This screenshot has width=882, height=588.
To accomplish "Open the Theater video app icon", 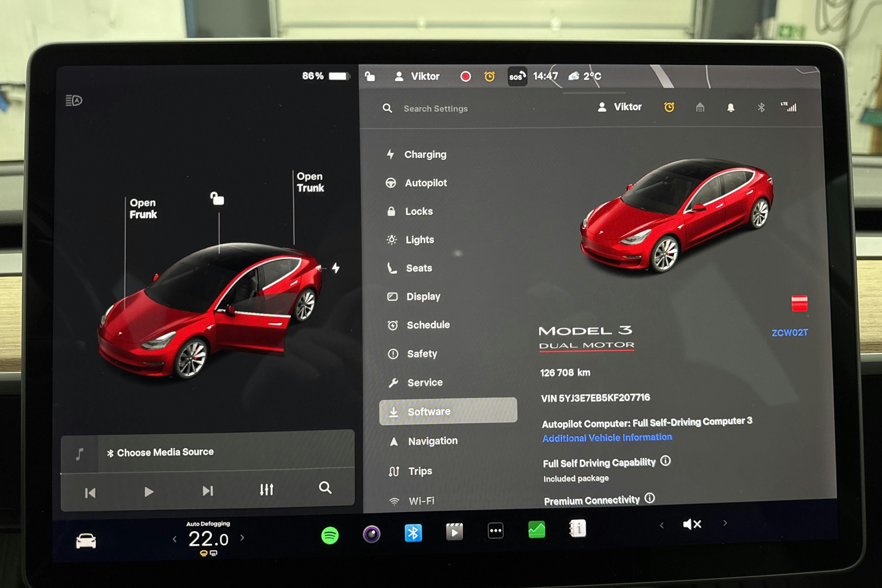I will 454,532.
